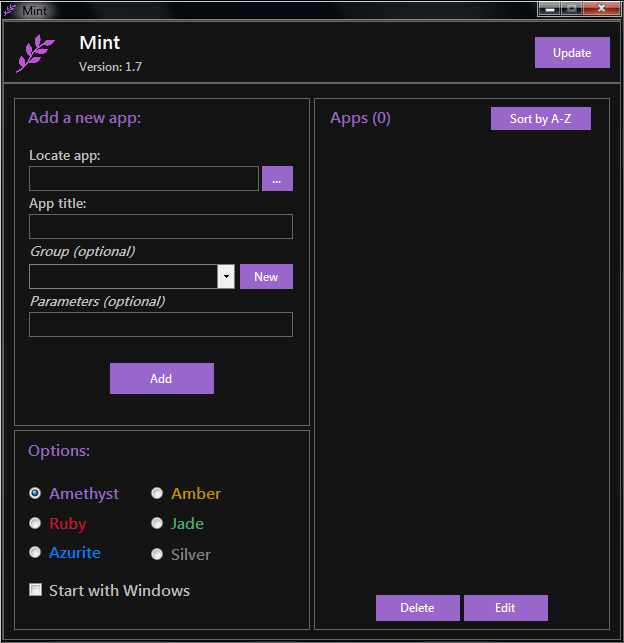Click the Apps (0) heading
This screenshot has height=643, width=624.
coord(360,119)
